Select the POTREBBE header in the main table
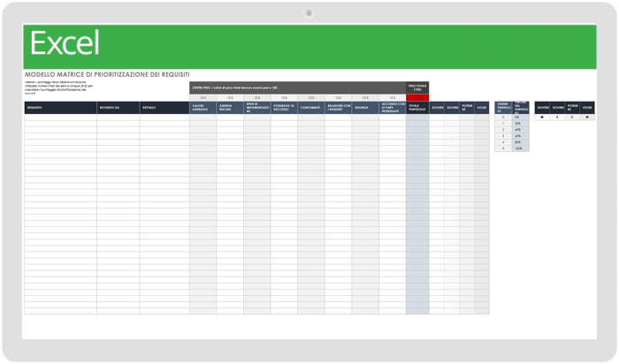Screen dimensions: 619x364 [x=467, y=108]
